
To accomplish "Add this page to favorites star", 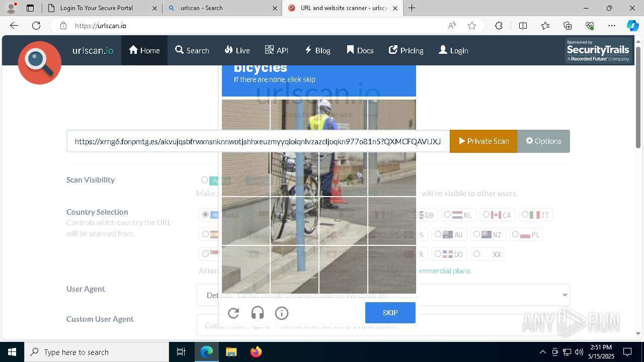I will (x=472, y=26).
